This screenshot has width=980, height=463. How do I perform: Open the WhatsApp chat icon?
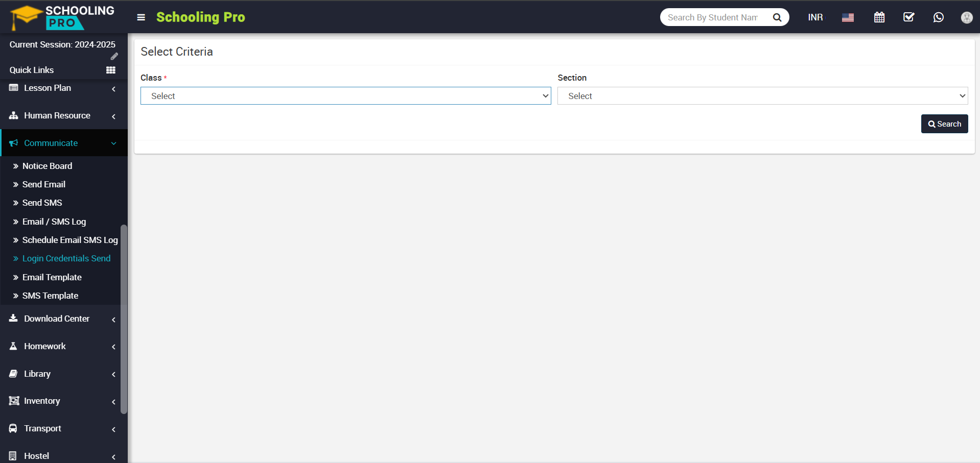tap(939, 17)
